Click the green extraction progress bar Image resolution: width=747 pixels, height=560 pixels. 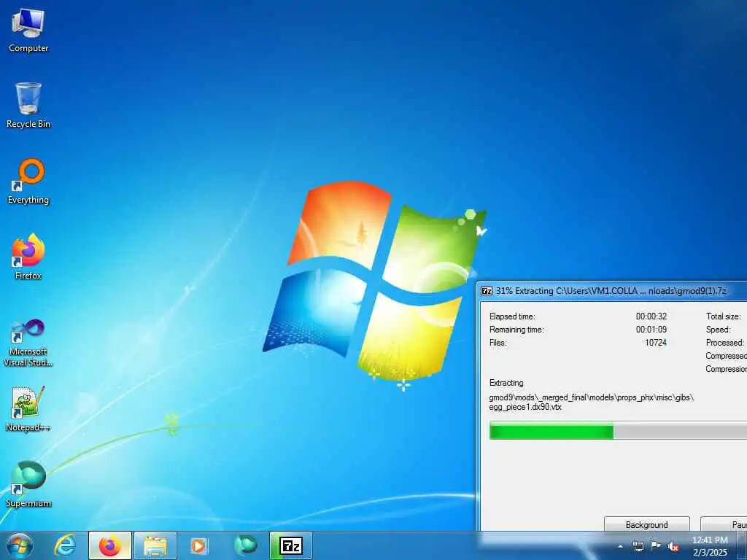[x=619, y=430]
